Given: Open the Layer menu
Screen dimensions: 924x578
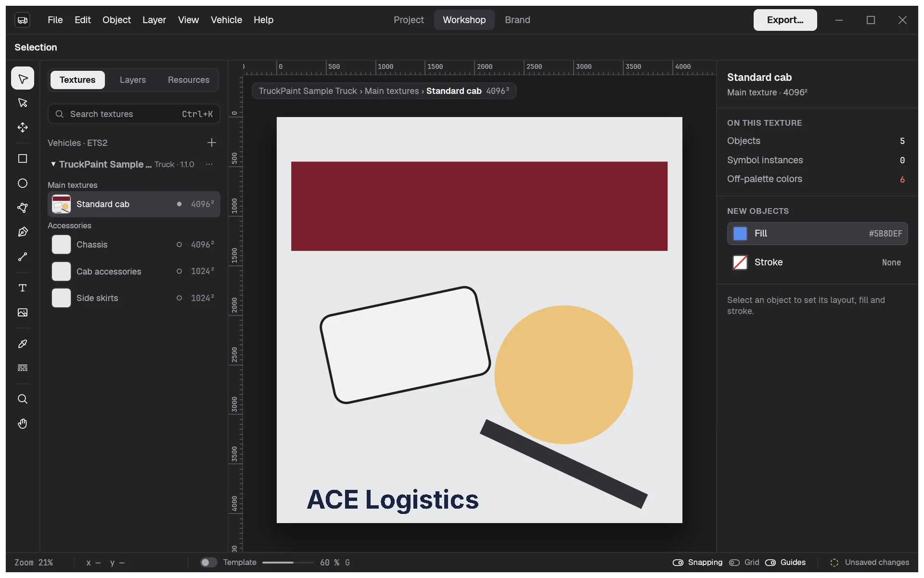Looking at the screenshot, I should [154, 20].
